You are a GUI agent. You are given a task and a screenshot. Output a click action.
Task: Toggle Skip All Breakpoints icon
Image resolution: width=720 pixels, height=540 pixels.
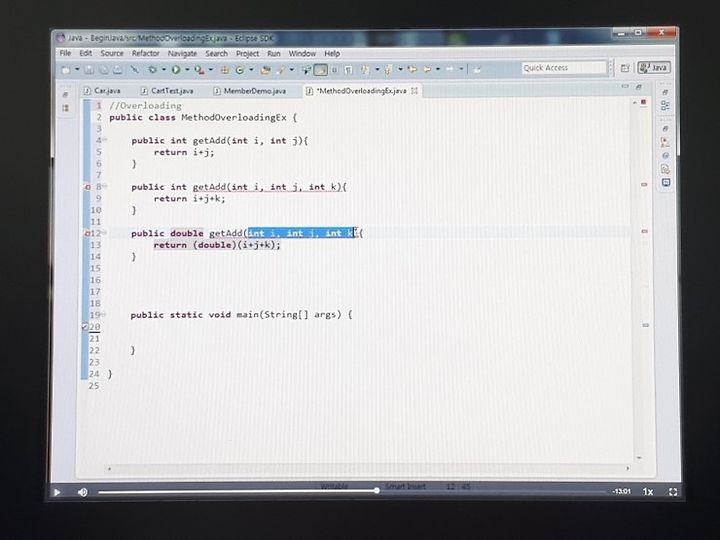(135, 69)
